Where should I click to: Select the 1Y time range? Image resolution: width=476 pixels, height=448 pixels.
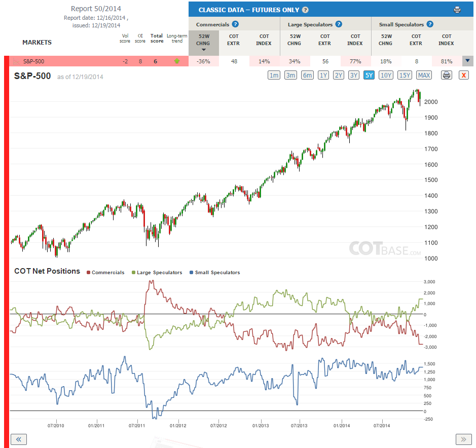click(323, 76)
